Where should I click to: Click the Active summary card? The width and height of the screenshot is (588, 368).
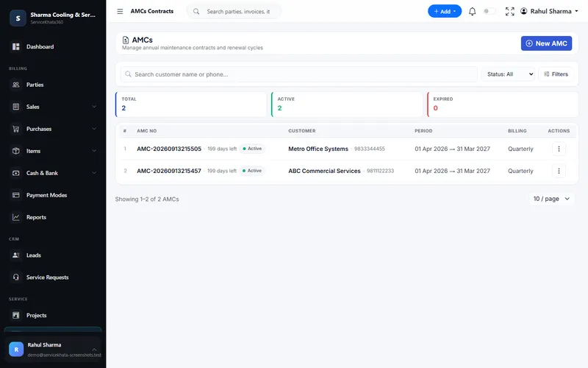tap(347, 105)
